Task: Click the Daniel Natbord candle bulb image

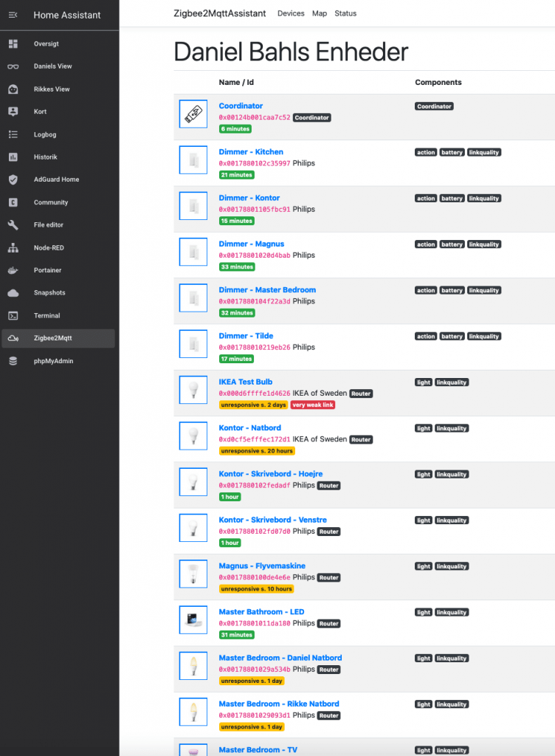Action: tap(193, 666)
